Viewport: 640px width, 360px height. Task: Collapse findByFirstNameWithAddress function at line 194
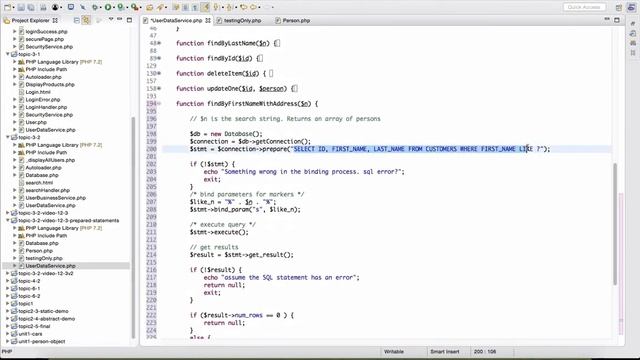159,103
